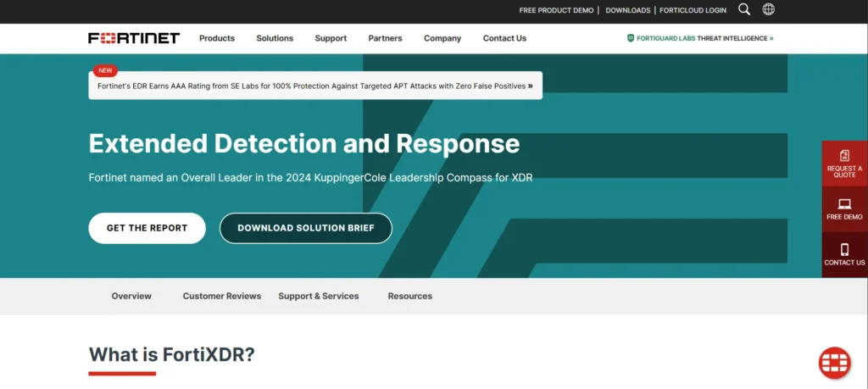Open the Products menu
Image resolution: width=868 pixels, height=389 pixels.
coord(217,38)
